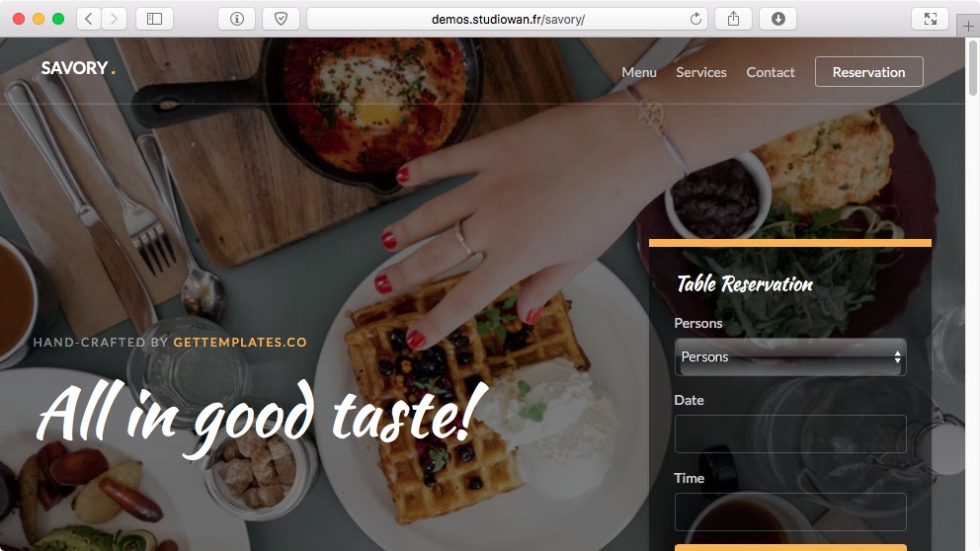Screen dimensions: 980x551
Task: Click the SAVORY logo
Action: (x=78, y=67)
